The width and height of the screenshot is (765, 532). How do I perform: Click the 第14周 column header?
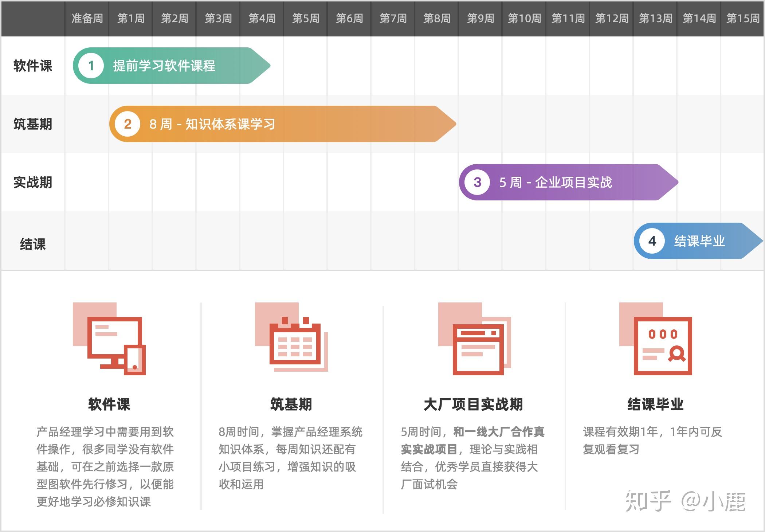point(699,19)
